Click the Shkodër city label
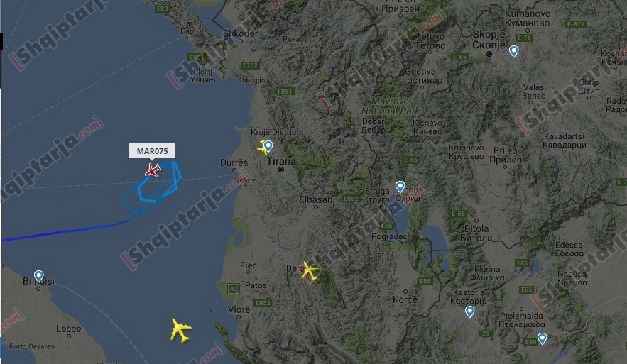Viewport: 627px width, 364px height. [x=240, y=33]
